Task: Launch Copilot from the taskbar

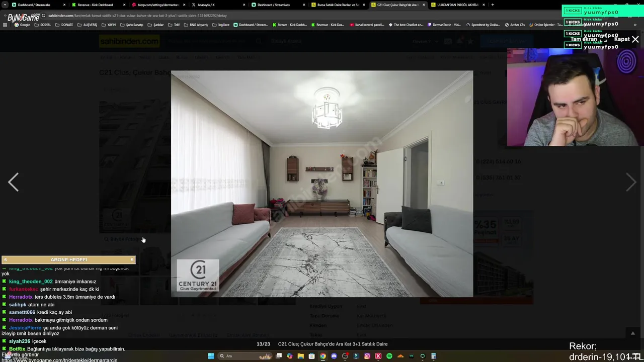Action: (x=289, y=356)
